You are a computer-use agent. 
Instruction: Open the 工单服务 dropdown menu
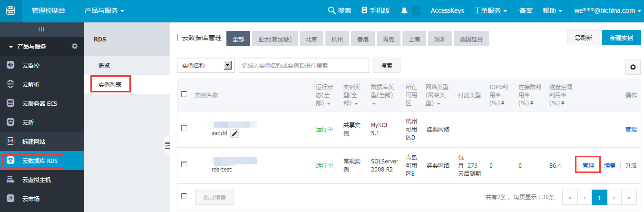pos(490,10)
